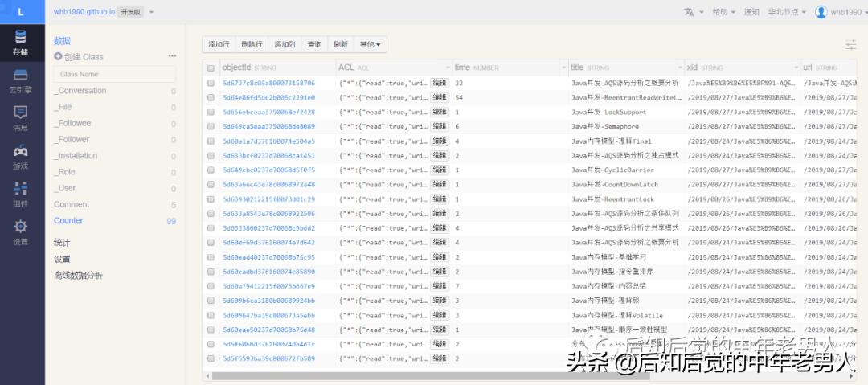Click the user avatar icon whb1990
Screen dimensions: 868x385
pos(821,12)
